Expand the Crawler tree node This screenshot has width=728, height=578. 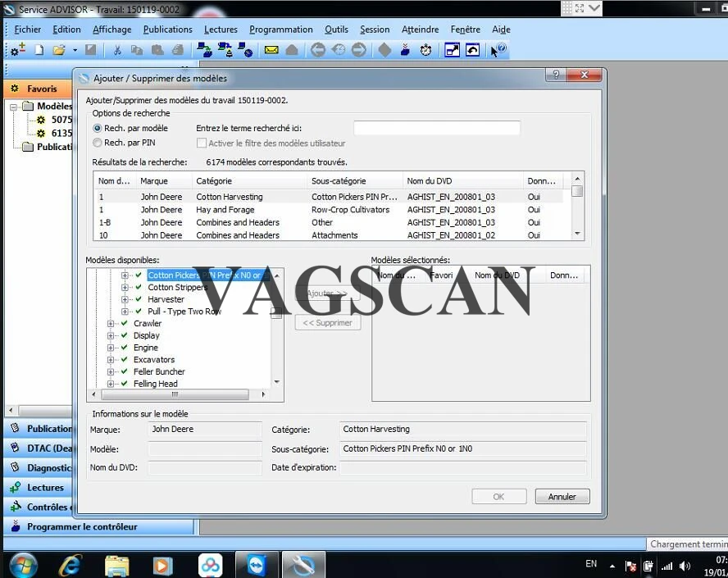pos(110,324)
